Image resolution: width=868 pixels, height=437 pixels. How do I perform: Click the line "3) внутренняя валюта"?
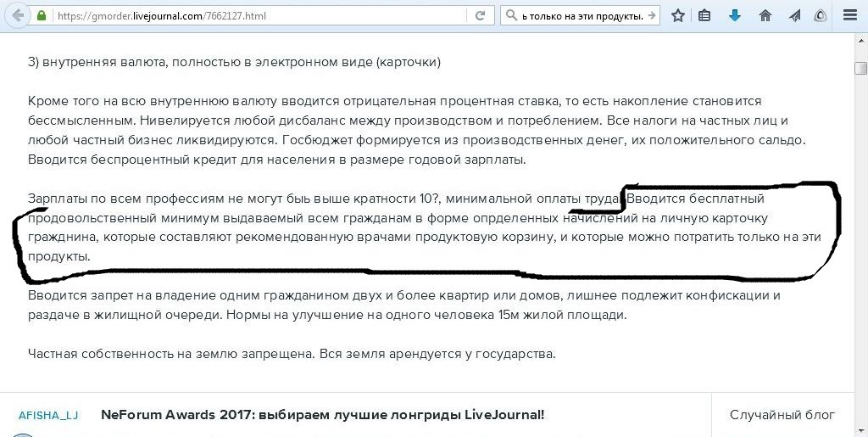coord(234,62)
